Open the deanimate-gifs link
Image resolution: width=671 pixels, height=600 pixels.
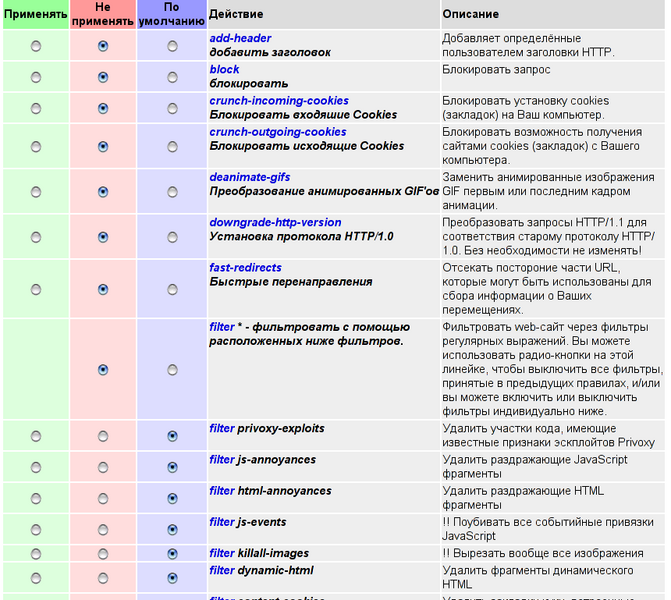click(249, 177)
